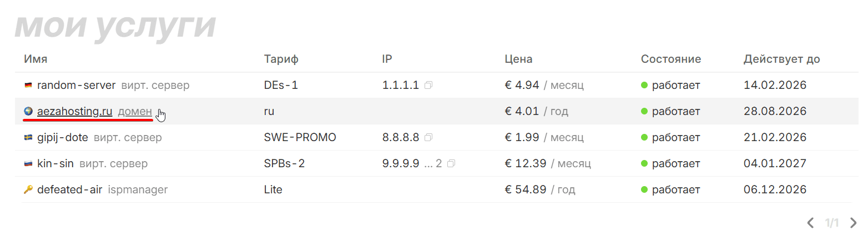The width and height of the screenshot is (868, 245).
Task: Copy IP address 1.1.1.1 with copy icon
Action: pyautogui.click(x=428, y=86)
